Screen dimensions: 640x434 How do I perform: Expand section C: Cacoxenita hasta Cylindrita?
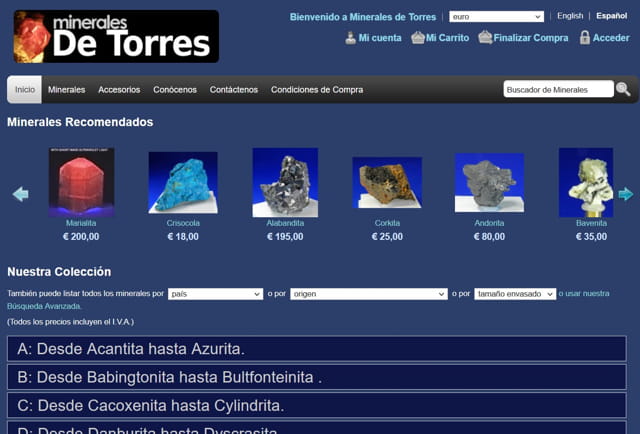coord(316,405)
